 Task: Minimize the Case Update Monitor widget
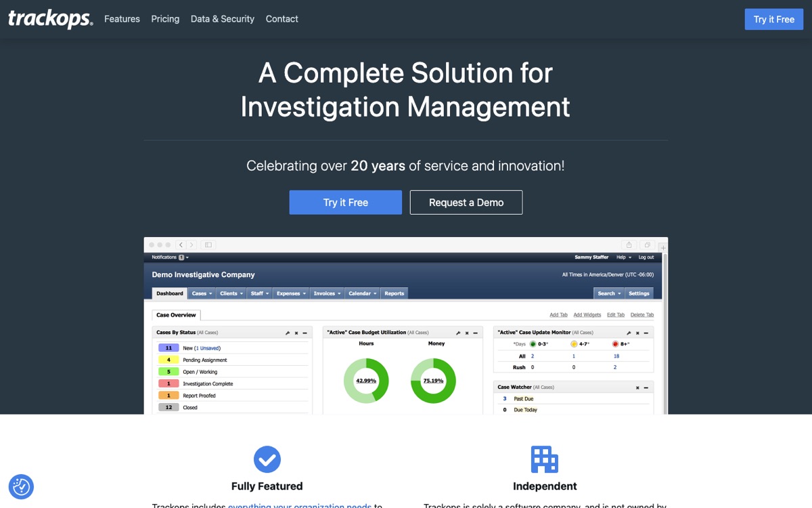[x=646, y=333]
